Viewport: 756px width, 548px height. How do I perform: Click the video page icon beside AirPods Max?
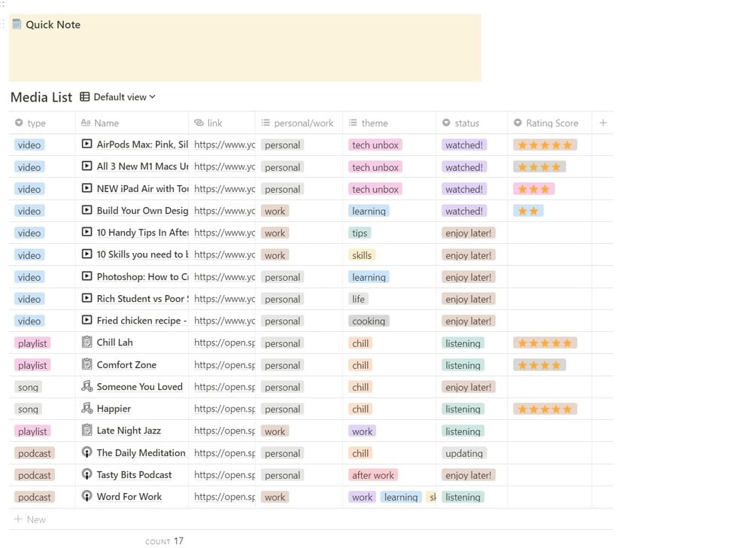87,145
